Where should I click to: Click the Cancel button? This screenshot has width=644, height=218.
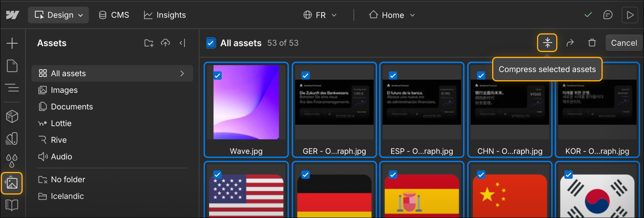point(624,43)
